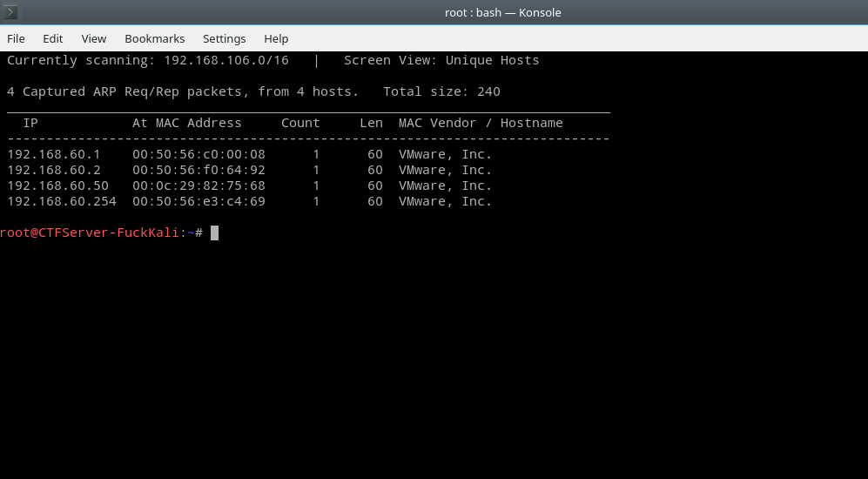Viewport: 868px width, 479px height.
Task: Click MAC address 00:50:56:f0:64:92
Action: coord(198,170)
